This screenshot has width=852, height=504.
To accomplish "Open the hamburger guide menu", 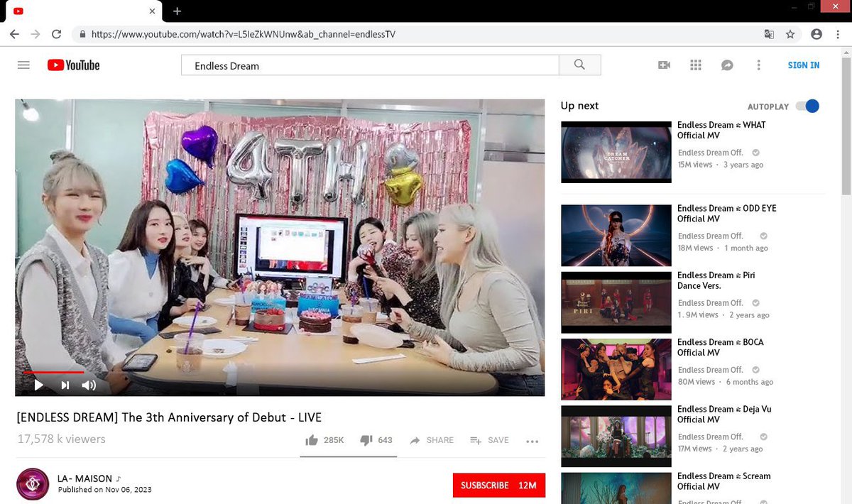I will pos(23,65).
